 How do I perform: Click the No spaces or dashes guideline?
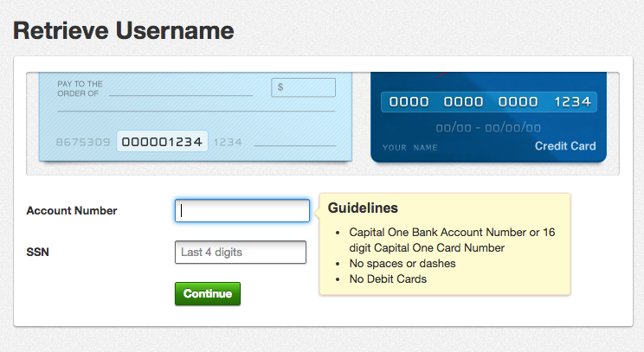click(x=402, y=264)
